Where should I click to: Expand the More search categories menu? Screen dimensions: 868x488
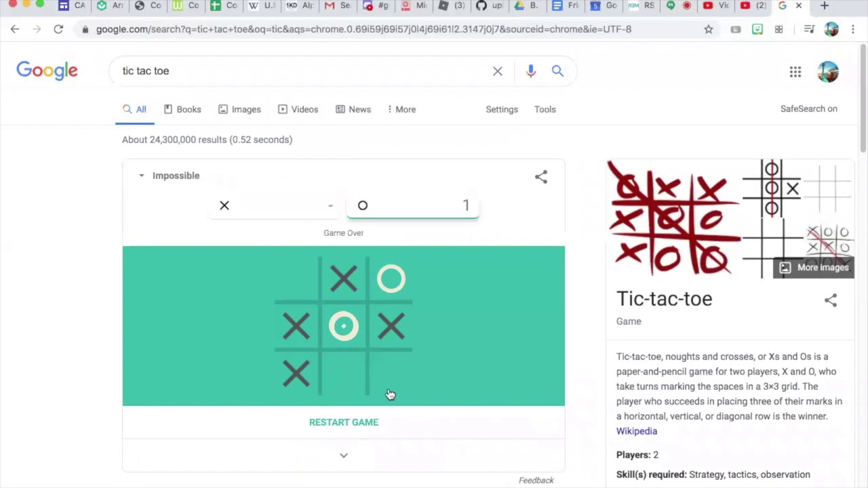pyautogui.click(x=401, y=109)
